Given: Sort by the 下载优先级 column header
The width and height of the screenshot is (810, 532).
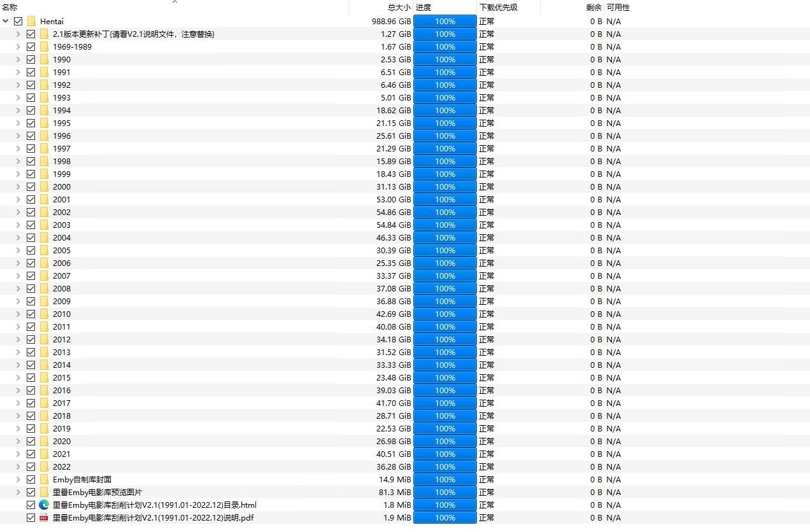Looking at the screenshot, I should tap(509, 8).
